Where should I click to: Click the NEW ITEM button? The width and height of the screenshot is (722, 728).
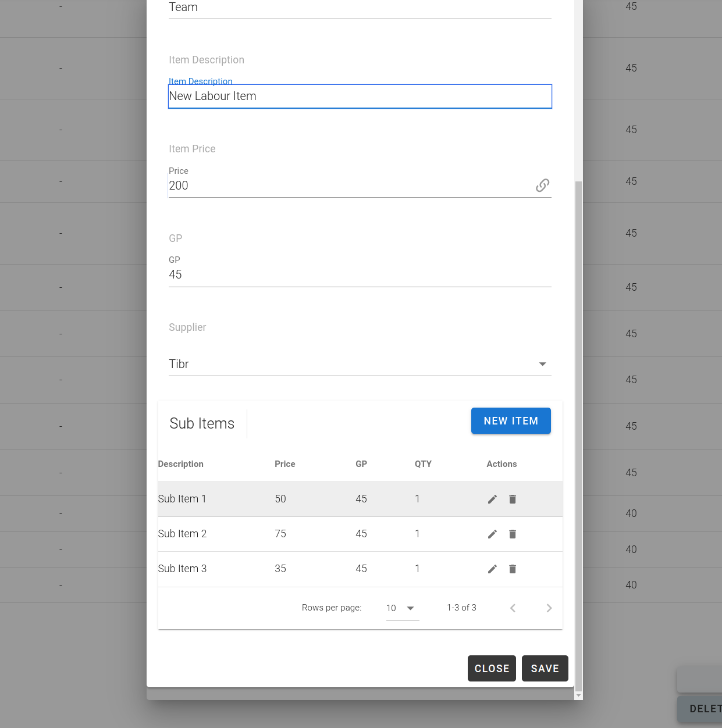[x=511, y=421]
